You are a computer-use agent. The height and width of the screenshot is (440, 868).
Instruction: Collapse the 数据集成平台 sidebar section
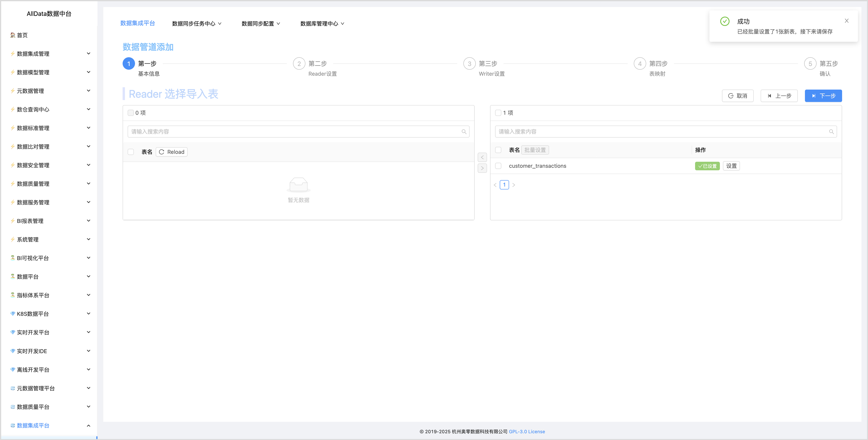(x=50, y=425)
